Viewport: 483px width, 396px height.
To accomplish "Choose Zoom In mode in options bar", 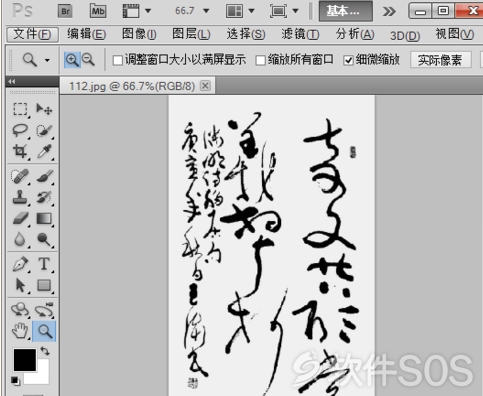I will pos(72,60).
